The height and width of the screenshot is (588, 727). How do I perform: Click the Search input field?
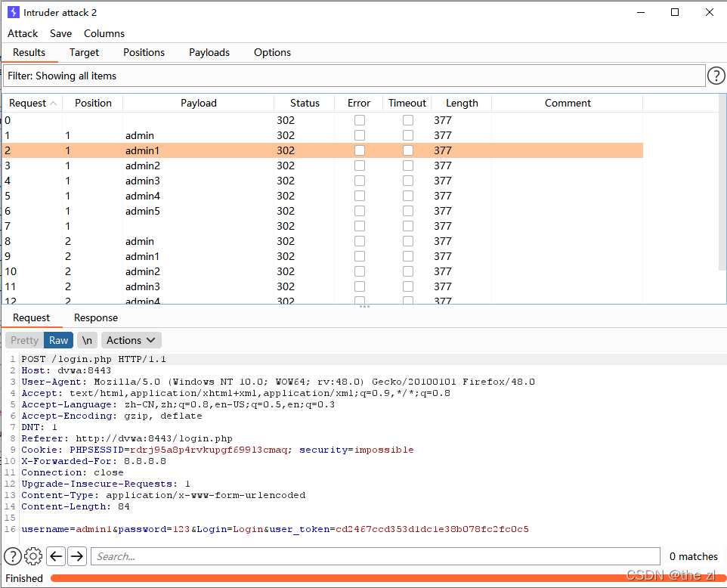[376, 556]
